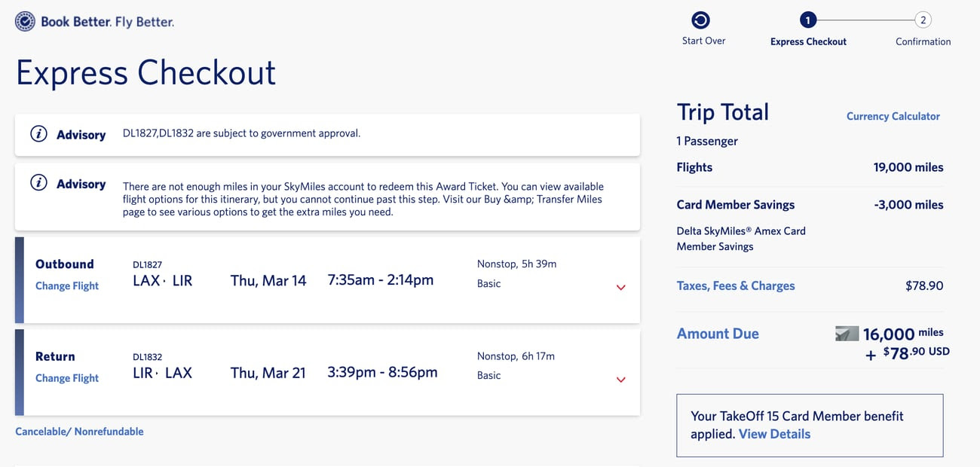Click the Start Over icon
The height and width of the screenshot is (467, 980).
tap(703, 20)
